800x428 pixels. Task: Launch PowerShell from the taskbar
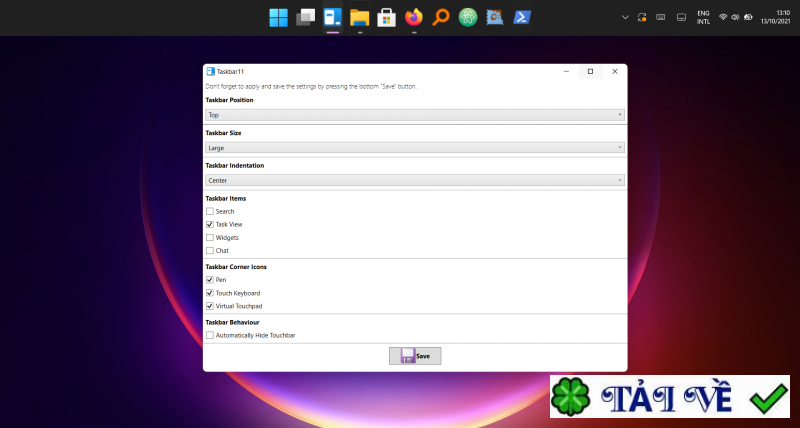[x=521, y=17]
